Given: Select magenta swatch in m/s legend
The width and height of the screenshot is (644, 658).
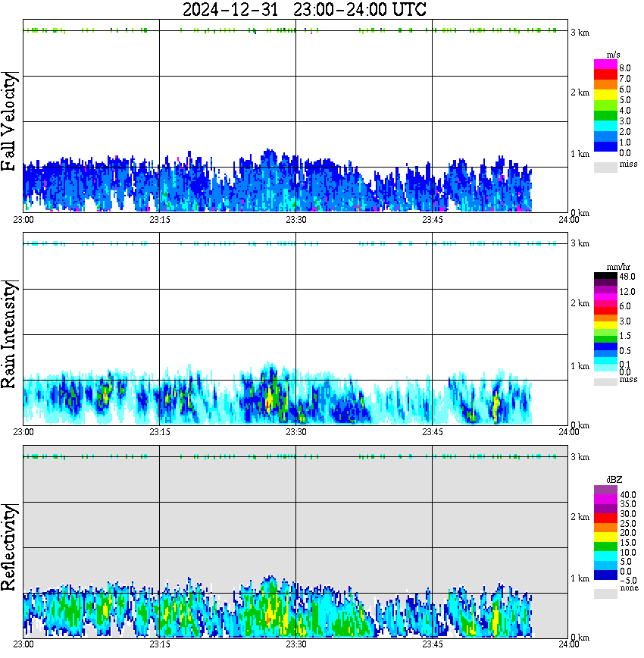Looking at the screenshot, I should tap(605, 64).
